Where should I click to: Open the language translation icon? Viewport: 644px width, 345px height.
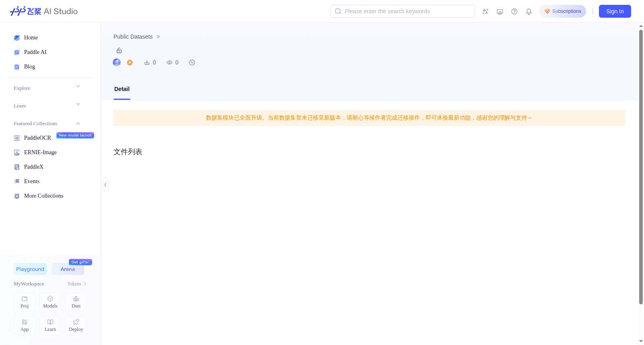(485, 12)
